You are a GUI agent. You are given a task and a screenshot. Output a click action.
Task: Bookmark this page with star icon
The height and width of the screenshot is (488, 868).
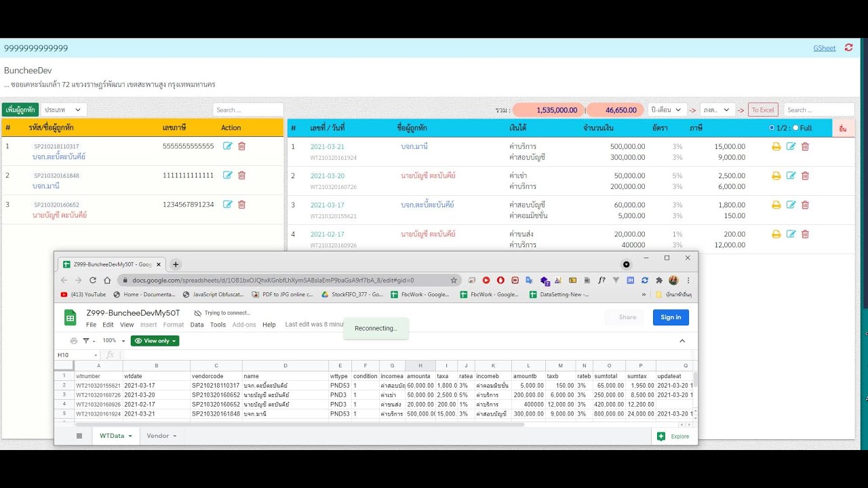tap(454, 280)
